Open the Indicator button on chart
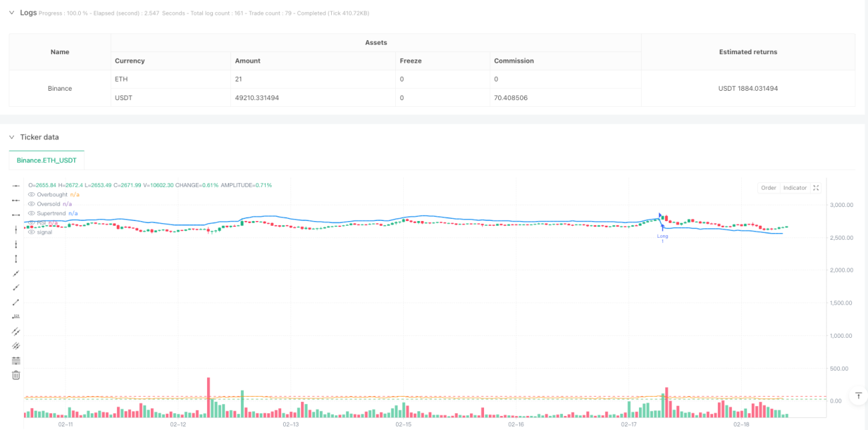Image resolution: width=868 pixels, height=430 pixels. click(795, 188)
